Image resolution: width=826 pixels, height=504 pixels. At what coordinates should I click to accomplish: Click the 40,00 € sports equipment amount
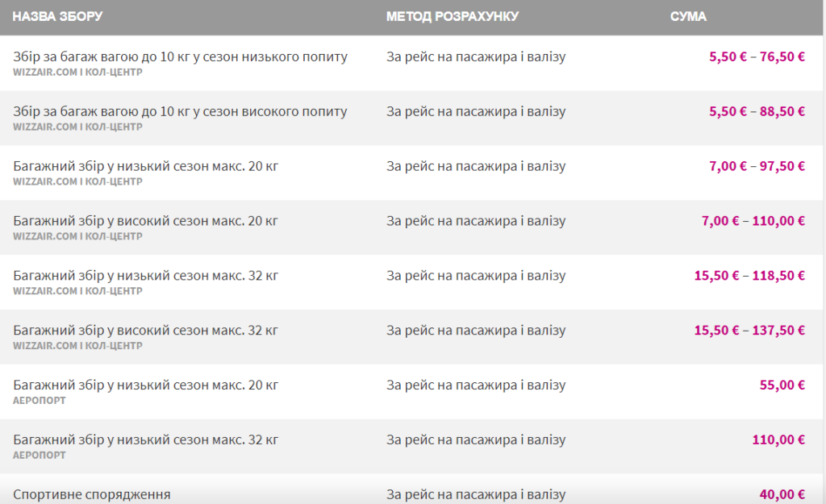coord(782,494)
